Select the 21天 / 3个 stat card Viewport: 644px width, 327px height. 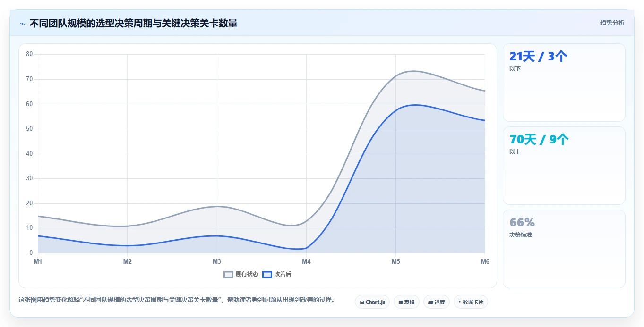(x=564, y=83)
